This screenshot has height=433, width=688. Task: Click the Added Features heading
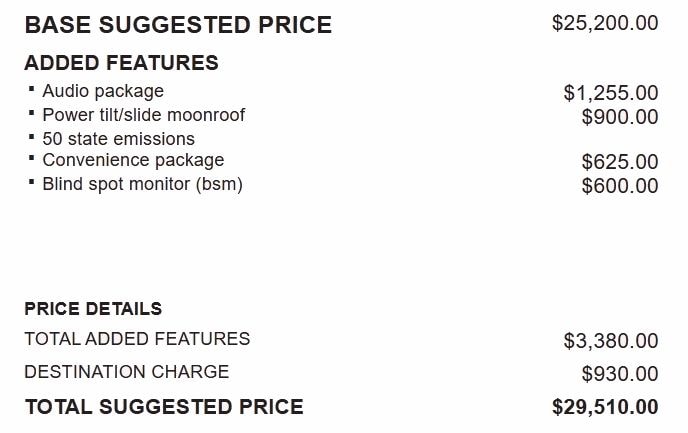pos(122,63)
